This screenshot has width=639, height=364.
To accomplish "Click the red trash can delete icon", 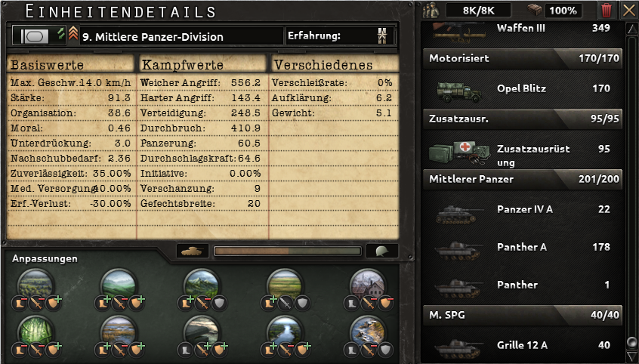I will pyautogui.click(x=606, y=10).
